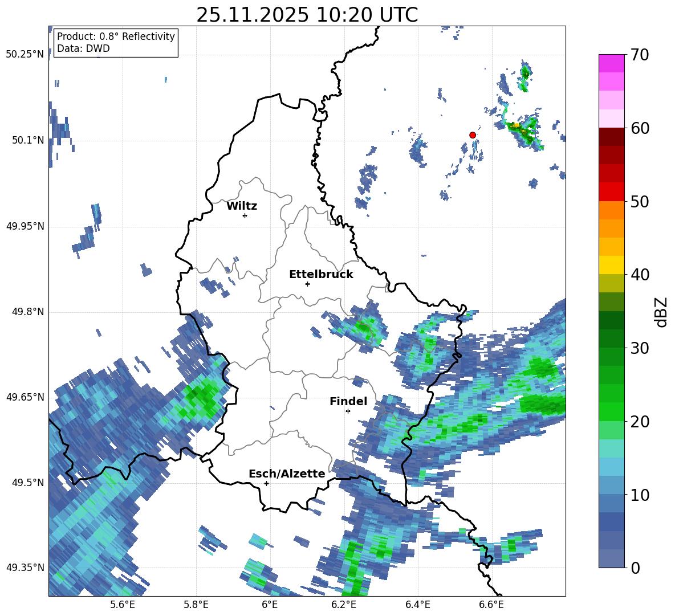This screenshot has width=675, height=616.
Task: Click the 6.4°E longitude label
Action: 417,605
